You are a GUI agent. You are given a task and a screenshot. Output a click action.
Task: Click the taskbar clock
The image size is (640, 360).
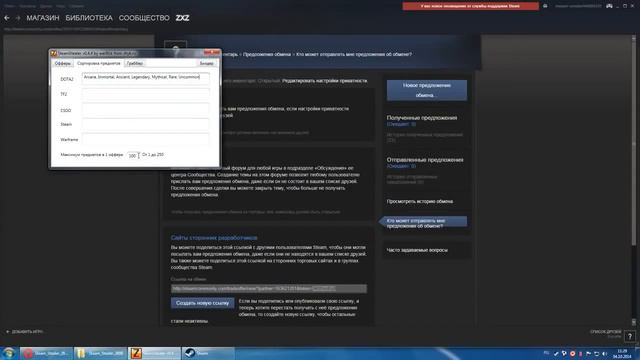tap(622, 353)
